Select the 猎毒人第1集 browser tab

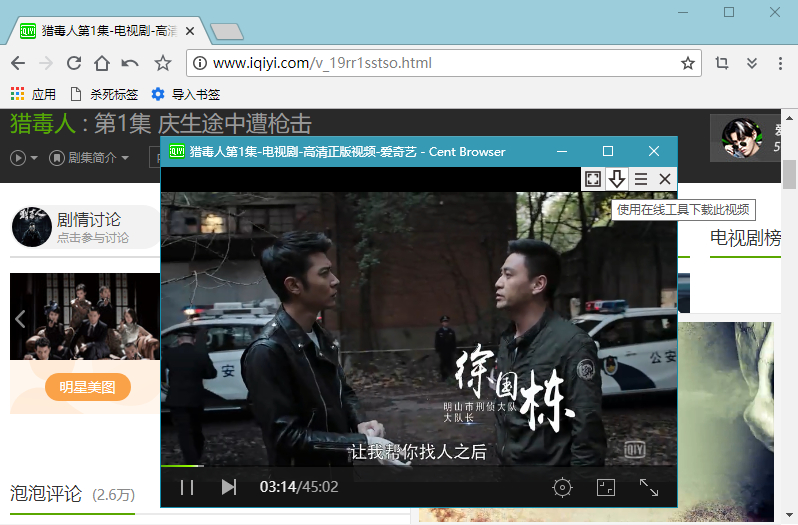[x=105, y=31]
